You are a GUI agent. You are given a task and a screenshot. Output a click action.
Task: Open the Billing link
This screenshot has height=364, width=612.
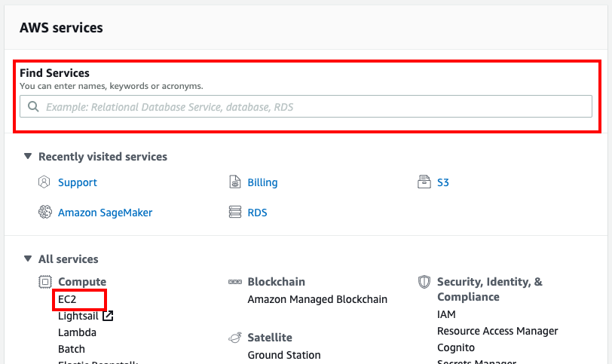tap(262, 182)
